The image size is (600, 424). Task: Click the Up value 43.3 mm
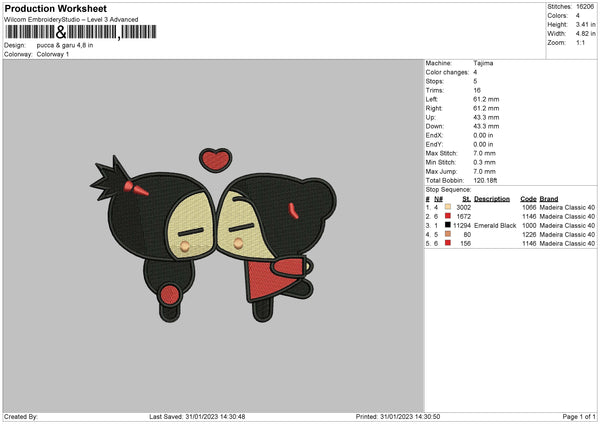486,117
